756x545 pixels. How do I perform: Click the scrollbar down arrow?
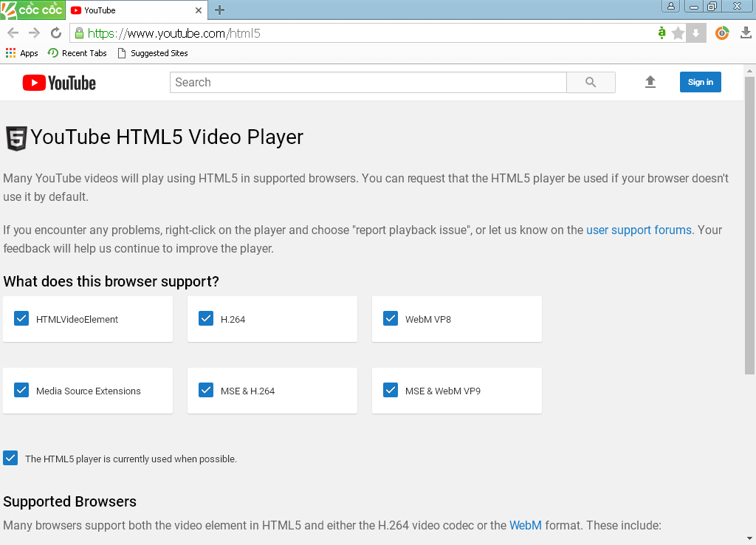(x=749, y=538)
